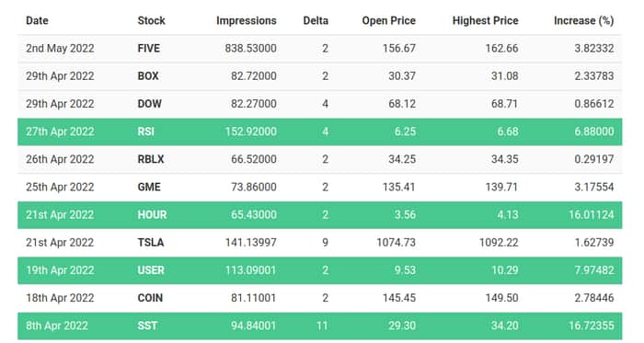Image resolution: width=644 pixels, height=343 pixels.
Task: Click the Impressions column header
Action: click(247, 20)
